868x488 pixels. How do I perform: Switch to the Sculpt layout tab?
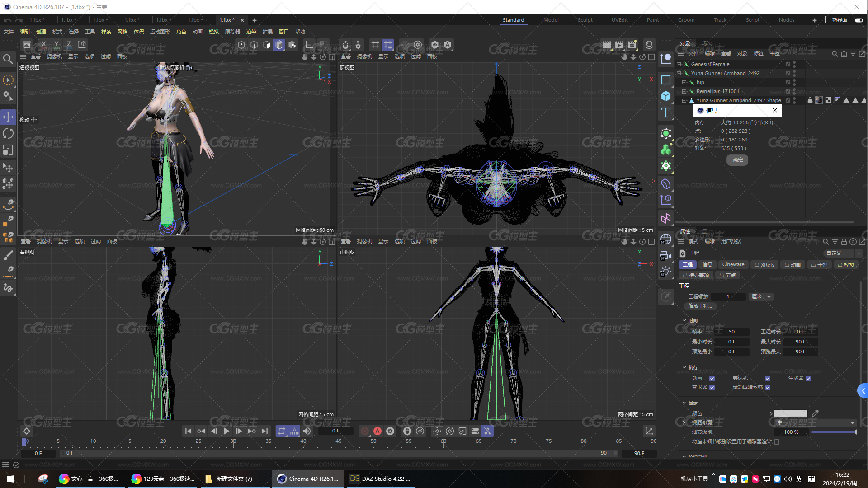[x=585, y=20]
